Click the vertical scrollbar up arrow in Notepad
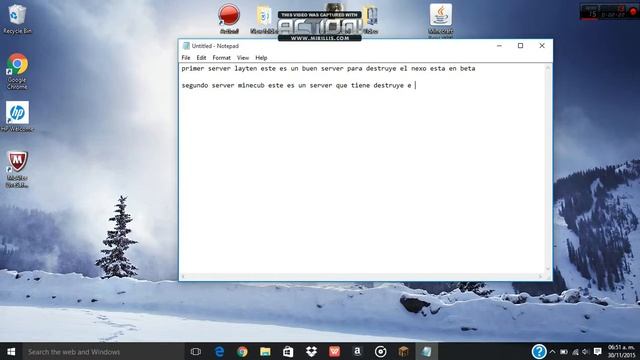Image resolution: width=640 pixels, height=360 pixels. (548, 67)
